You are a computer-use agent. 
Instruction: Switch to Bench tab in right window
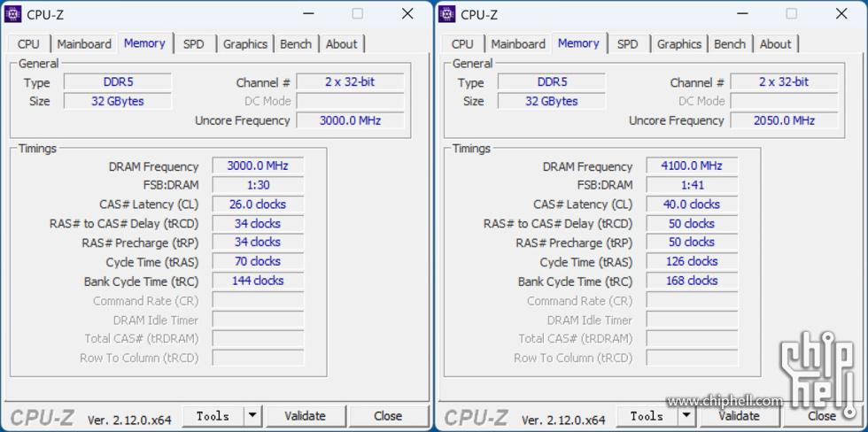[729, 44]
